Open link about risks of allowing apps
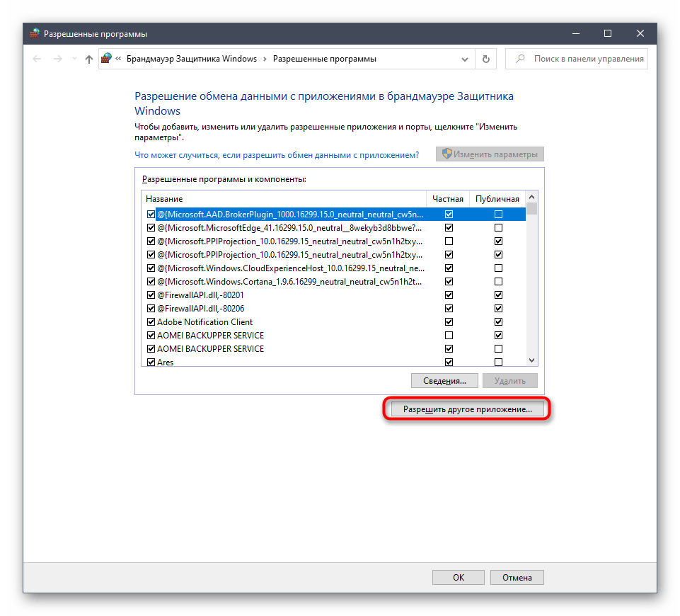This screenshot has height=616, width=680. [277, 154]
